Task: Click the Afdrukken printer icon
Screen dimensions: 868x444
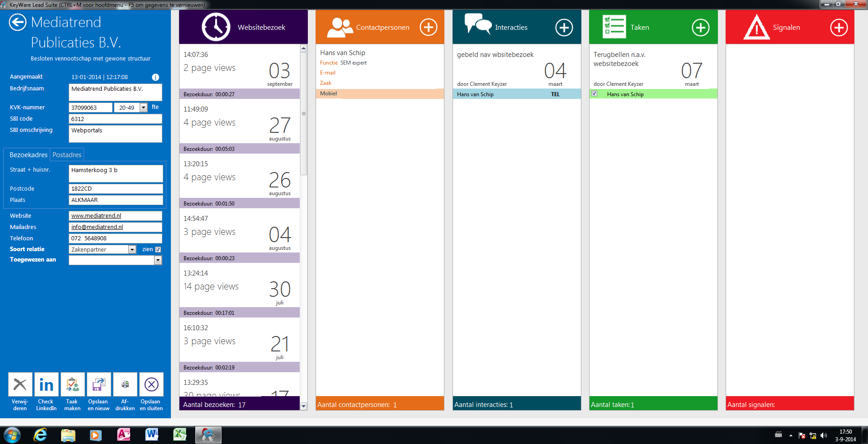Action: (x=125, y=384)
